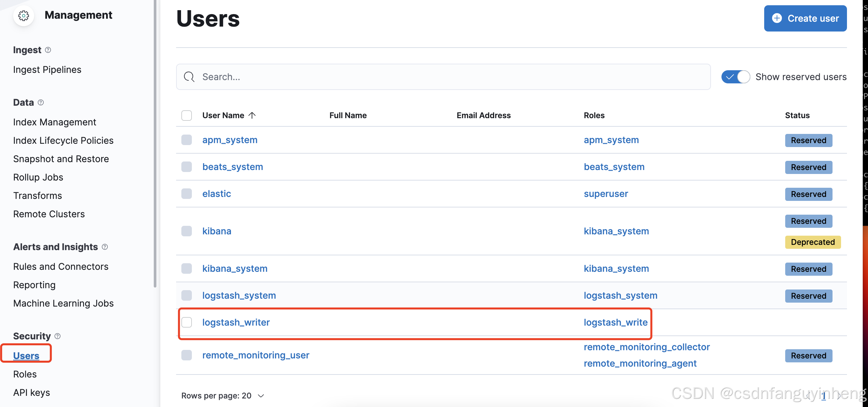Screen dimensions: 868x407
Task: Select the logstash_writer row checkbox
Action: point(186,322)
